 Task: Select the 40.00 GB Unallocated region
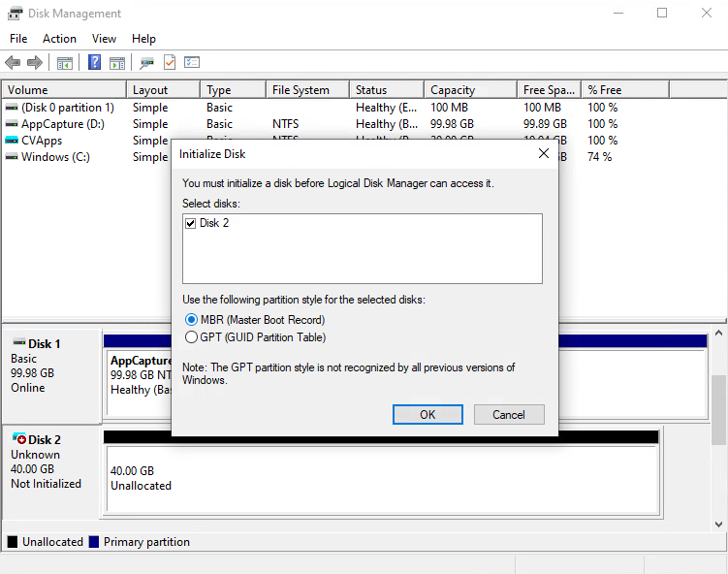click(383, 478)
